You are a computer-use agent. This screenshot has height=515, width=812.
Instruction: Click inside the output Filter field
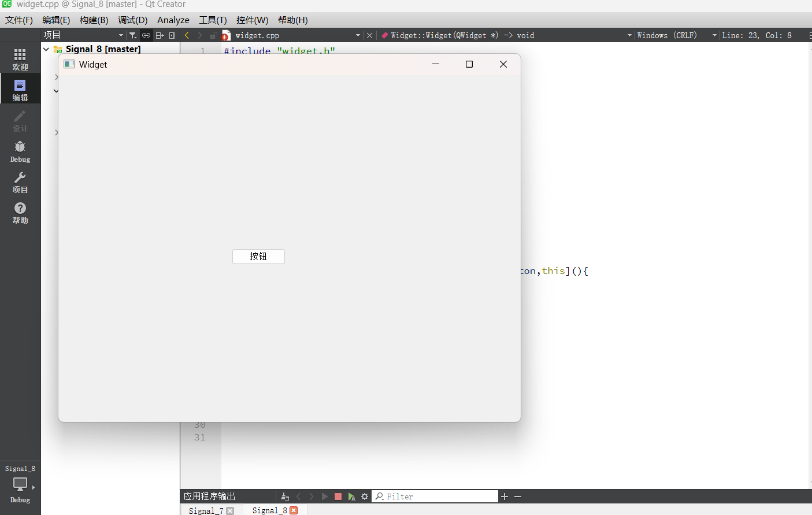pos(442,497)
